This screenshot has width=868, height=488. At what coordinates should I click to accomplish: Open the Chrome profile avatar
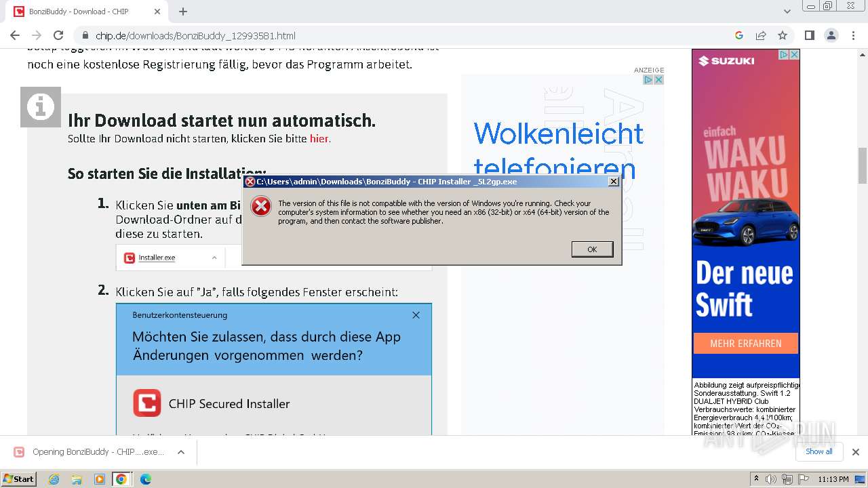[831, 35]
